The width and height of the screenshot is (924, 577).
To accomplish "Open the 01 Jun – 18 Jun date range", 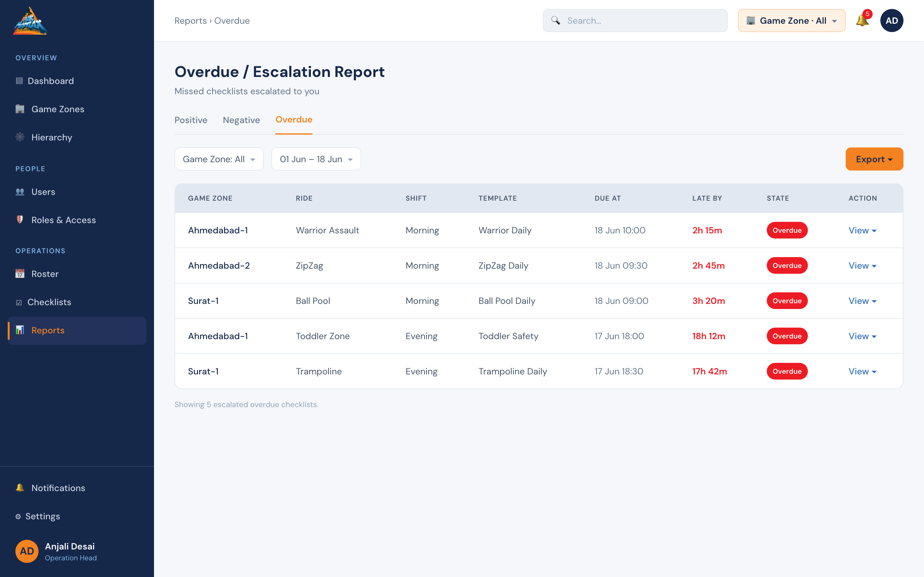I will tap(316, 159).
